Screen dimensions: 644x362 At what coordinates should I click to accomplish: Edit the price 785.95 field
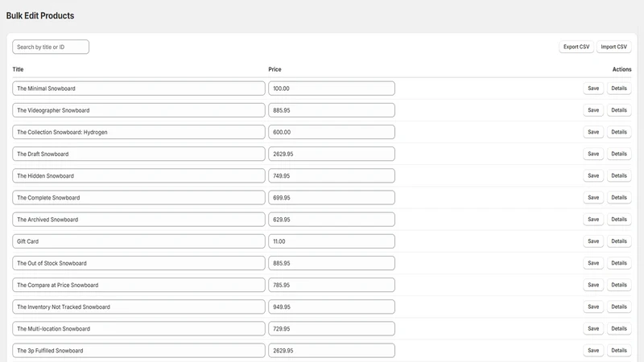pyautogui.click(x=332, y=285)
